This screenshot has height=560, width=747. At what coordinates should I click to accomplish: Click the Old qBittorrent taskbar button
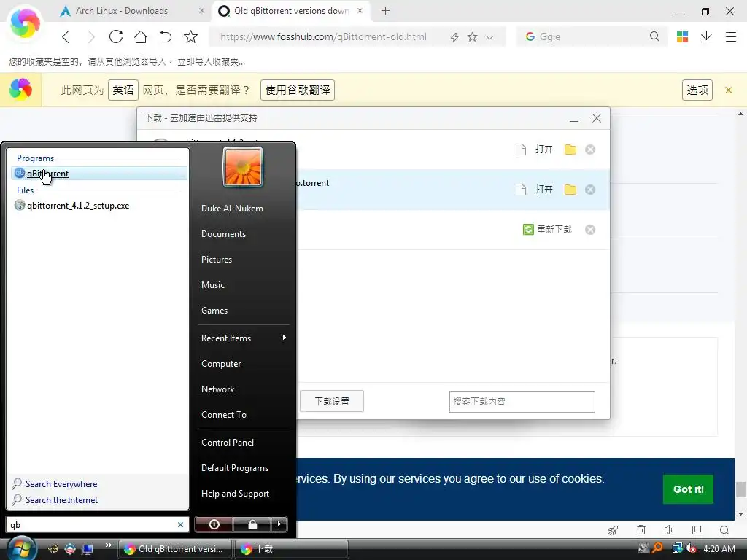[175, 549]
